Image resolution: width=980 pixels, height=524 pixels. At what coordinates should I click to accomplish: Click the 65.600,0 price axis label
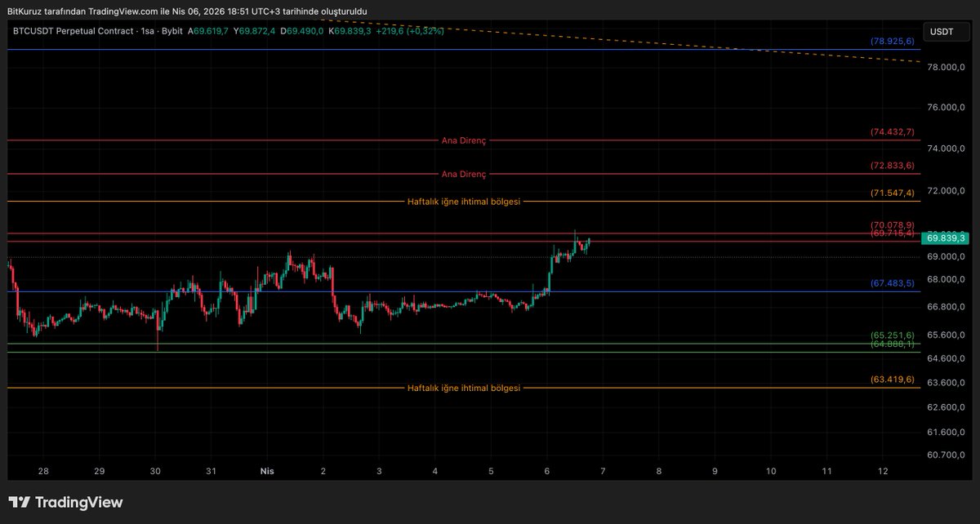point(947,335)
